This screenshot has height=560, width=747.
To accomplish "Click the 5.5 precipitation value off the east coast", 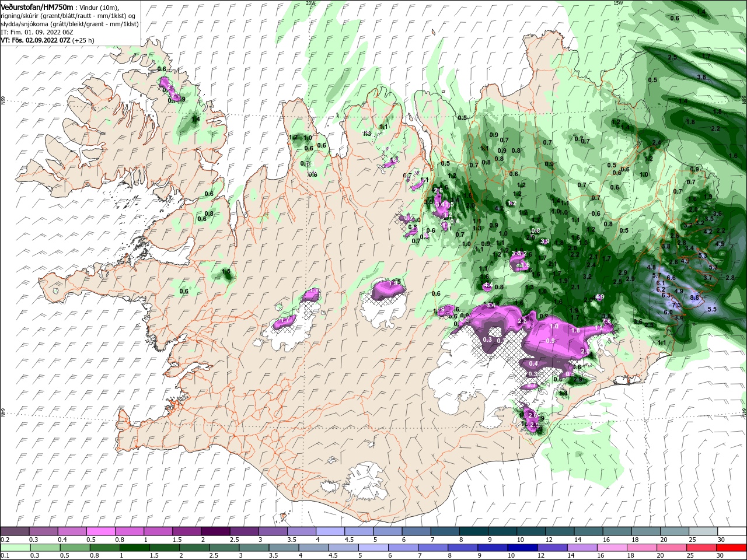I will [x=712, y=309].
